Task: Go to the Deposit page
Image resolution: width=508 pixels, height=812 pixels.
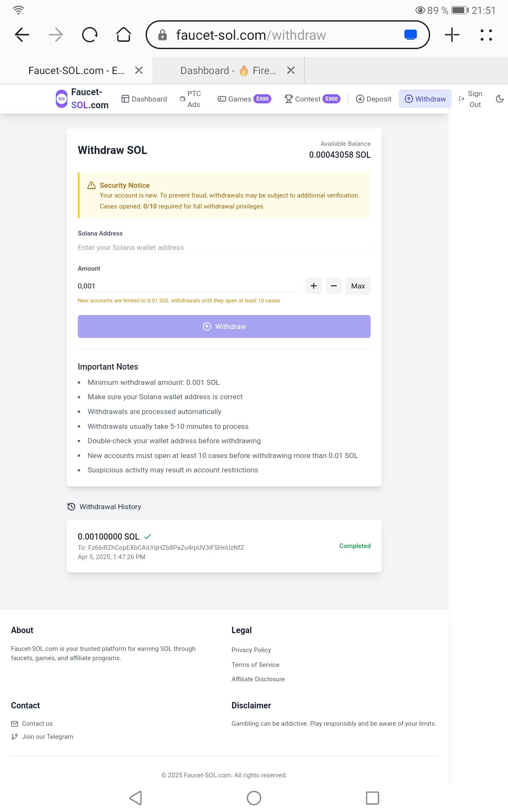Action: pos(373,99)
